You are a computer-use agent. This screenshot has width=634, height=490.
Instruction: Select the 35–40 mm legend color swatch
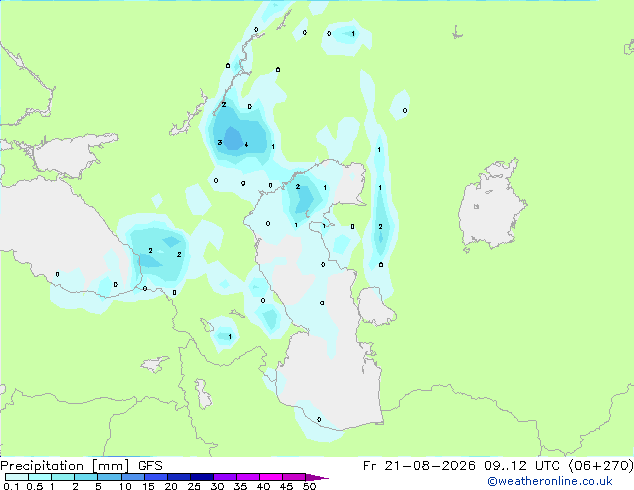click(x=247, y=477)
